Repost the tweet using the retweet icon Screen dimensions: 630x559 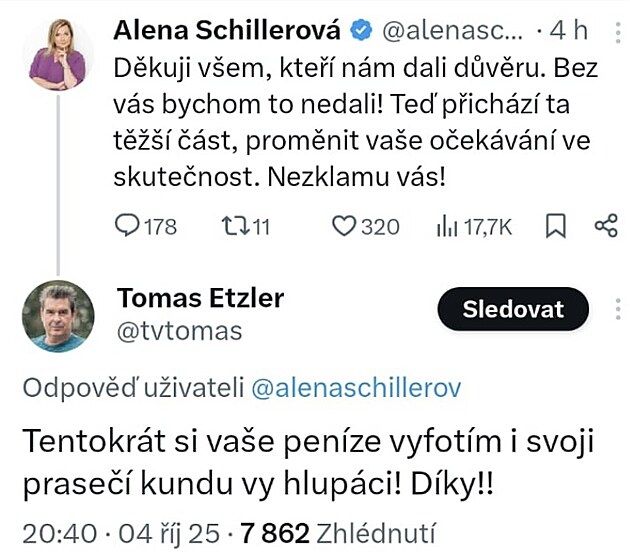(x=229, y=227)
